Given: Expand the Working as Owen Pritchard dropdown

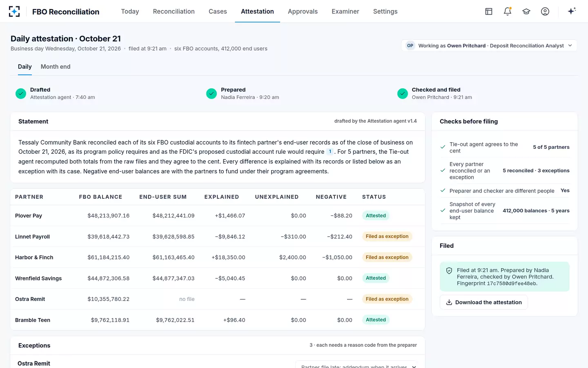Looking at the screenshot, I should point(489,45).
